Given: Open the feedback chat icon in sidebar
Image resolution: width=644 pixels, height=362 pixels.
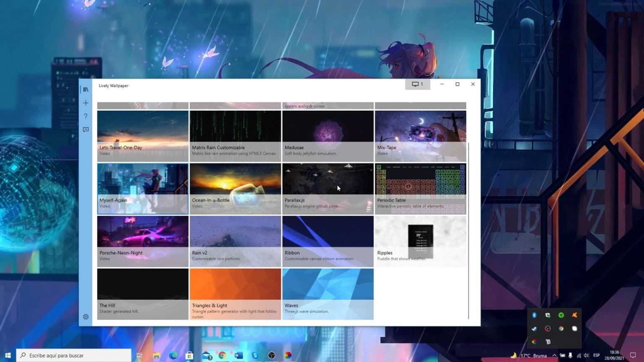Looking at the screenshot, I should click(86, 129).
